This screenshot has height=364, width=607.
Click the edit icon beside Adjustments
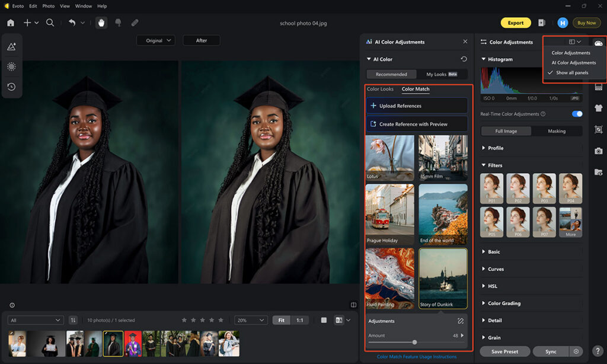point(460,321)
